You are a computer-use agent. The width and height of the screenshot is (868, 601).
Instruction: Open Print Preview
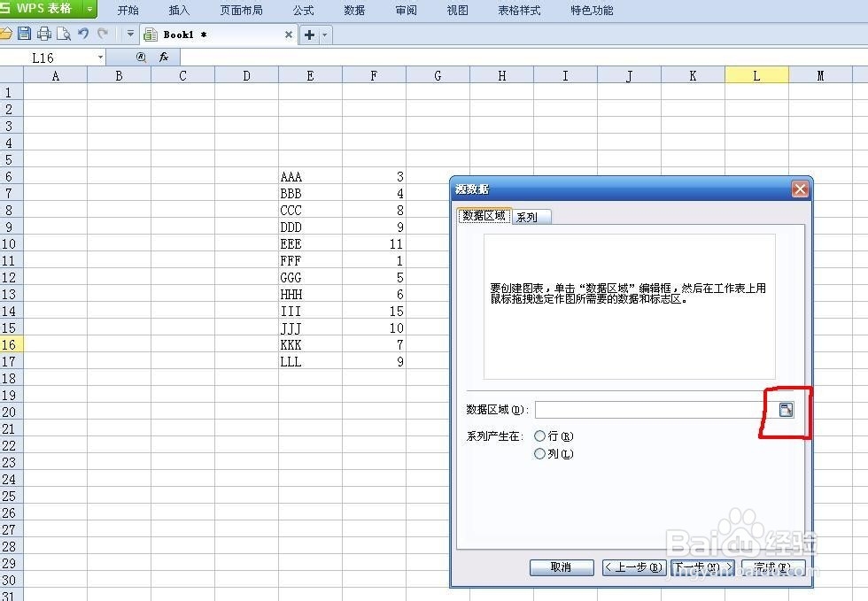tap(63, 32)
